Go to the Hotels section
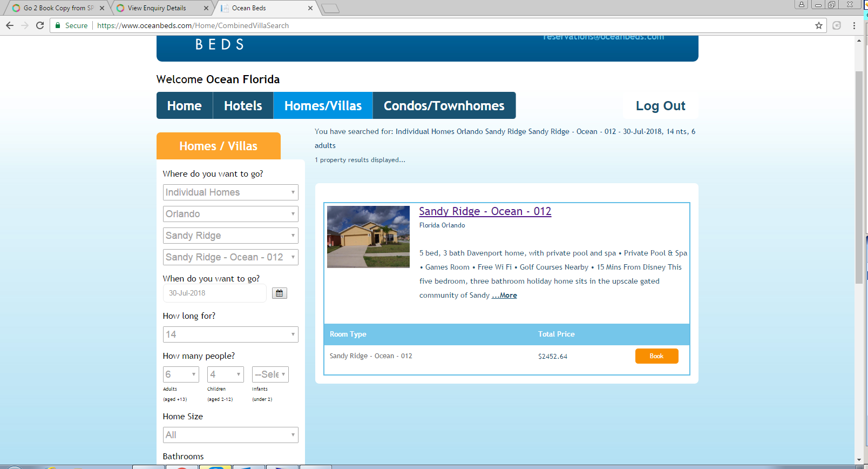This screenshot has height=469, width=868. point(243,105)
